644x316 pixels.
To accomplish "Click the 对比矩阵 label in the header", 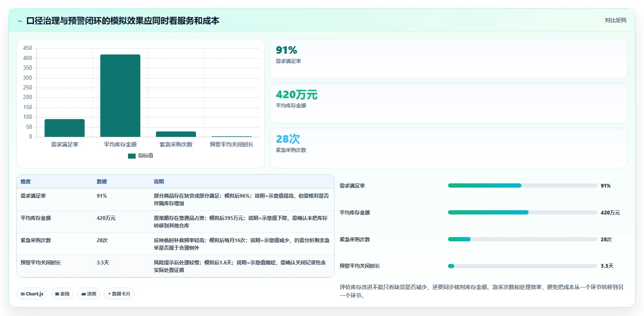I will [615, 21].
